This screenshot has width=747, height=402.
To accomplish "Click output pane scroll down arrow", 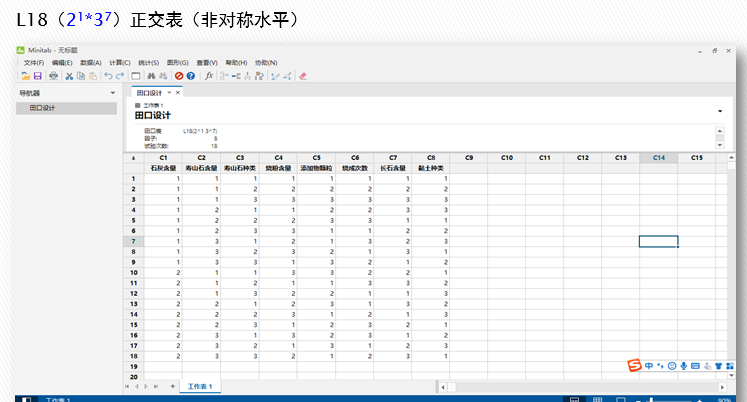I will (x=720, y=145).
